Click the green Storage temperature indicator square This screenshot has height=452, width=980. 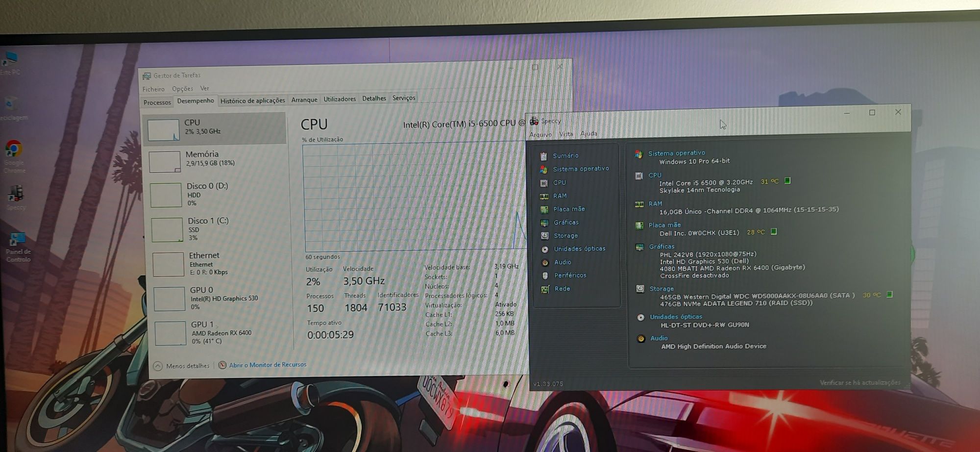889,294
